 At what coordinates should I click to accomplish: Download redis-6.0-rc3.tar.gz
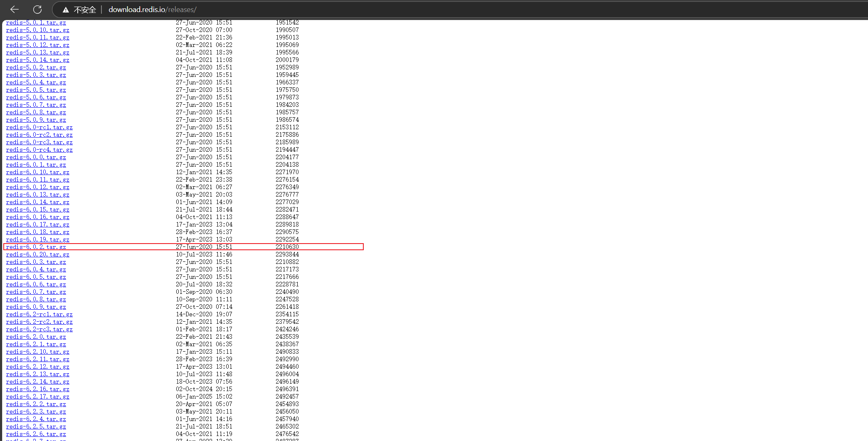(x=39, y=142)
